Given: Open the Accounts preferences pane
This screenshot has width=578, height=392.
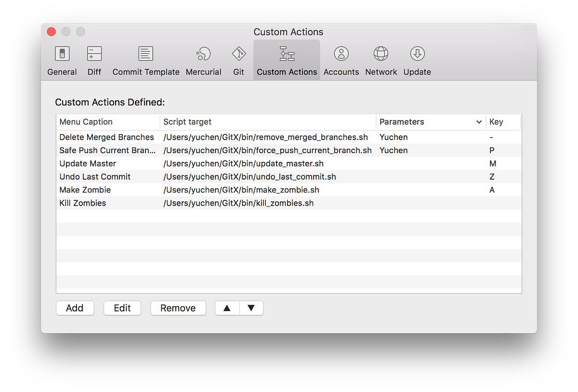Looking at the screenshot, I should tap(341, 60).
